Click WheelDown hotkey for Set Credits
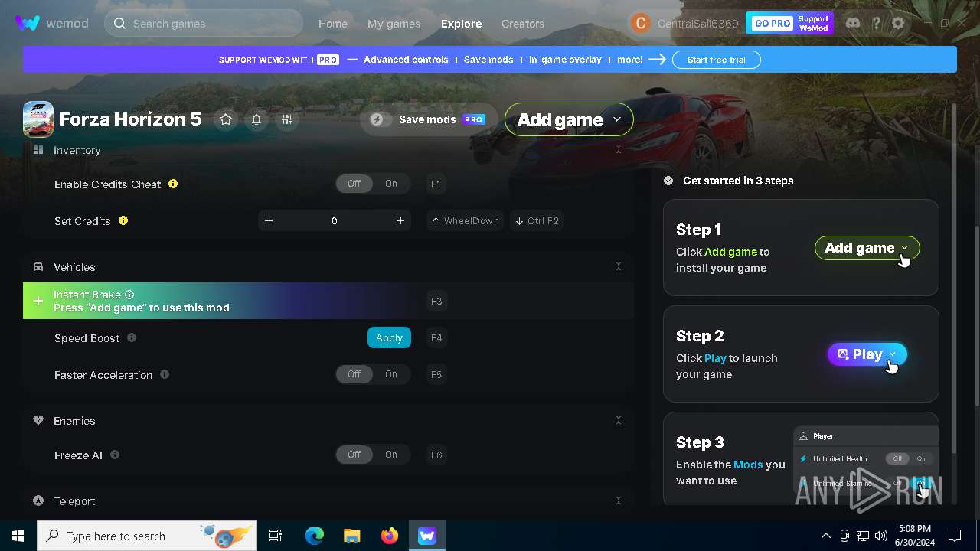This screenshot has height=551, width=980. 465,220
